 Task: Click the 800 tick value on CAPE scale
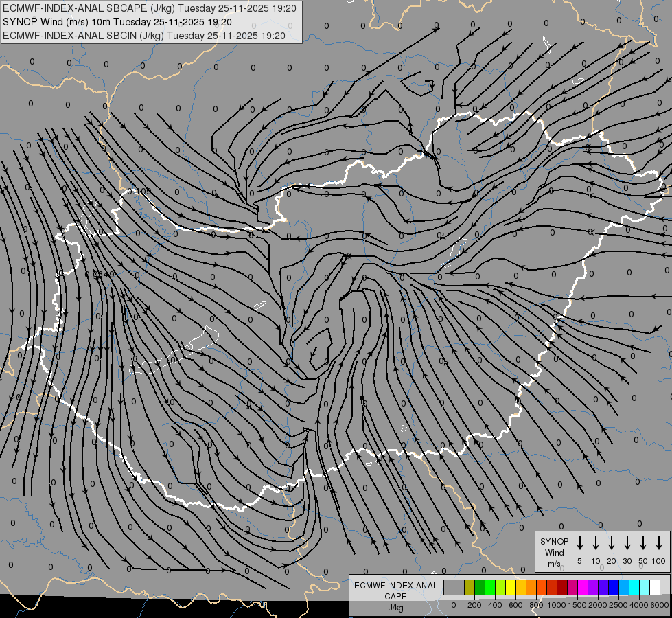click(x=536, y=605)
